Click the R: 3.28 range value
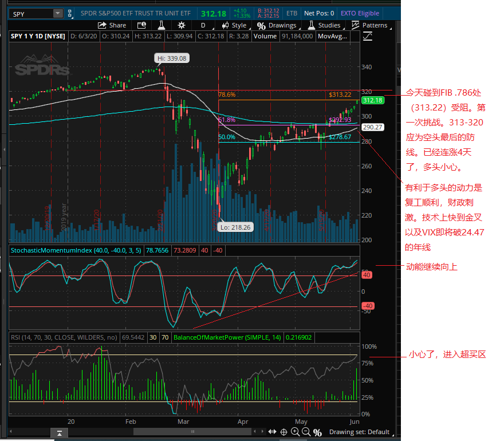Image resolution: width=504 pixels, height=441 pixels. click(x=239, y=36)
